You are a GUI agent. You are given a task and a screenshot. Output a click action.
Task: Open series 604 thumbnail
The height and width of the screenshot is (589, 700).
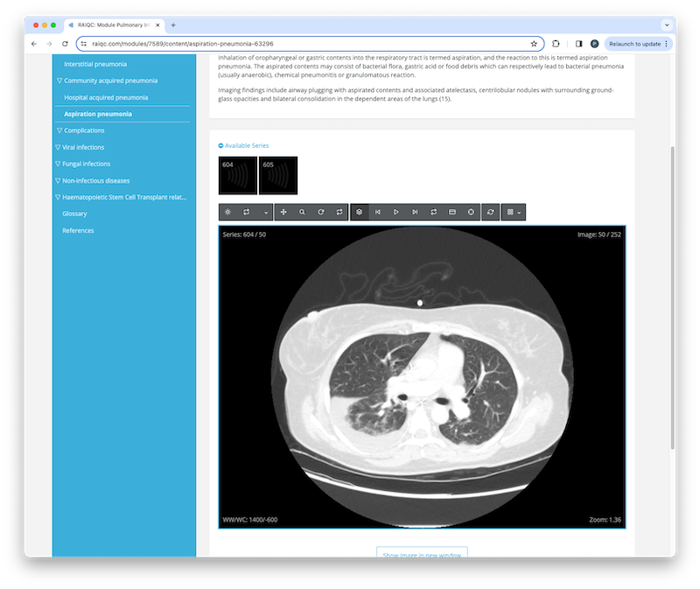238,176
